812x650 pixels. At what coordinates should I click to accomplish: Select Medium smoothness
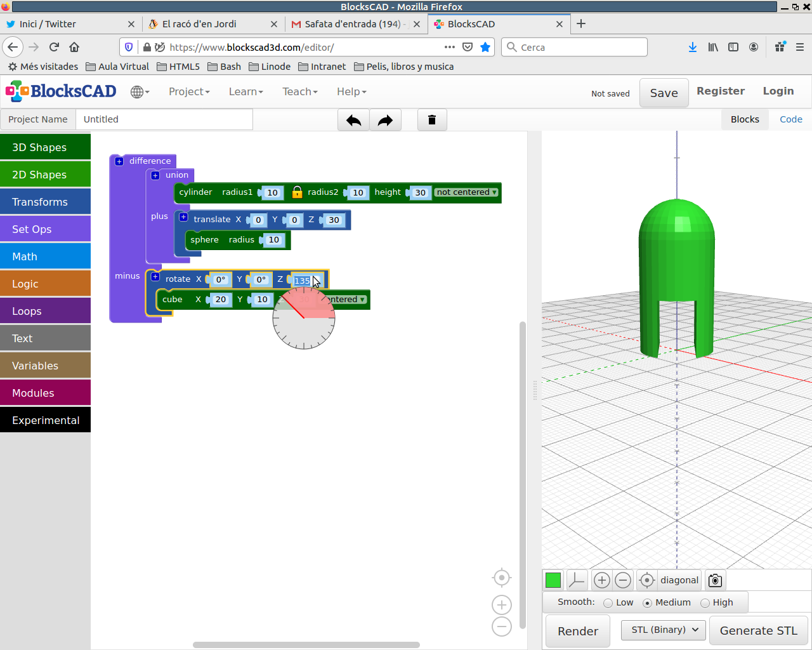point(647,603)
